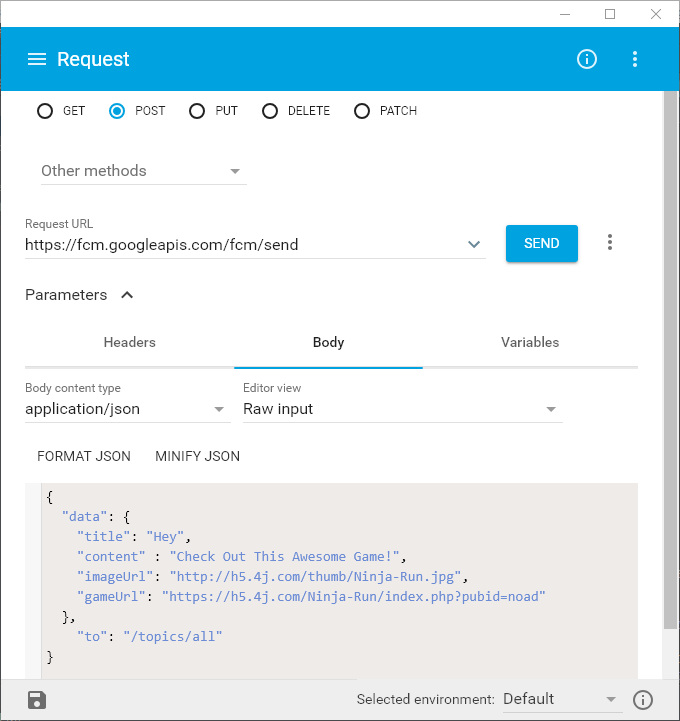Screen dimensions: 680x721
Task: Switch to the Variables tab
Action: point(530,343)
